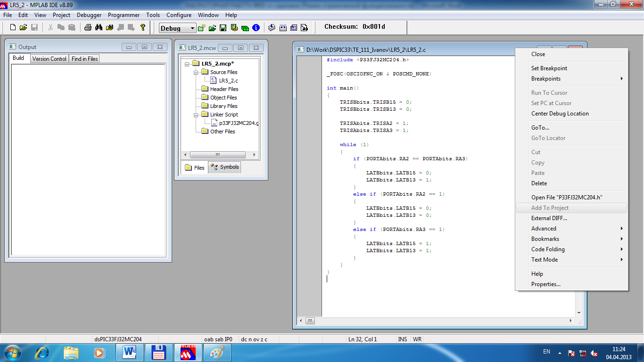Open the Debug build configuration dropdown
The height and width of the screenshot is (362, 644).
(x=192, y=28)
